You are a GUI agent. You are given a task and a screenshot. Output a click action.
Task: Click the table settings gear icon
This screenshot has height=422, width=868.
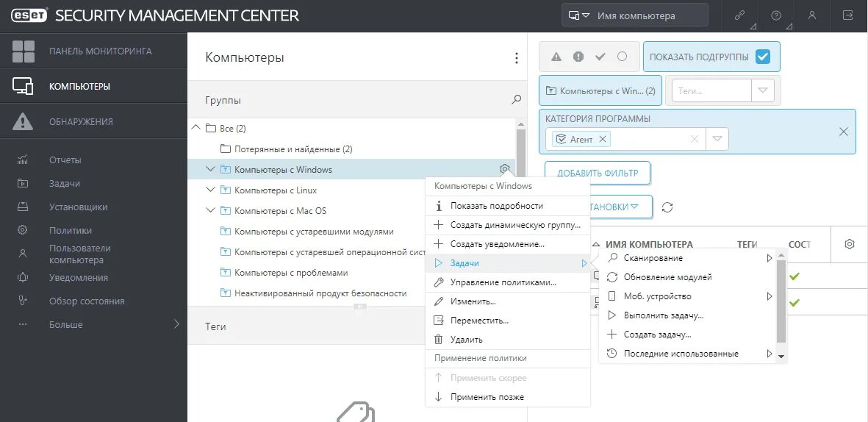point(850,244)
